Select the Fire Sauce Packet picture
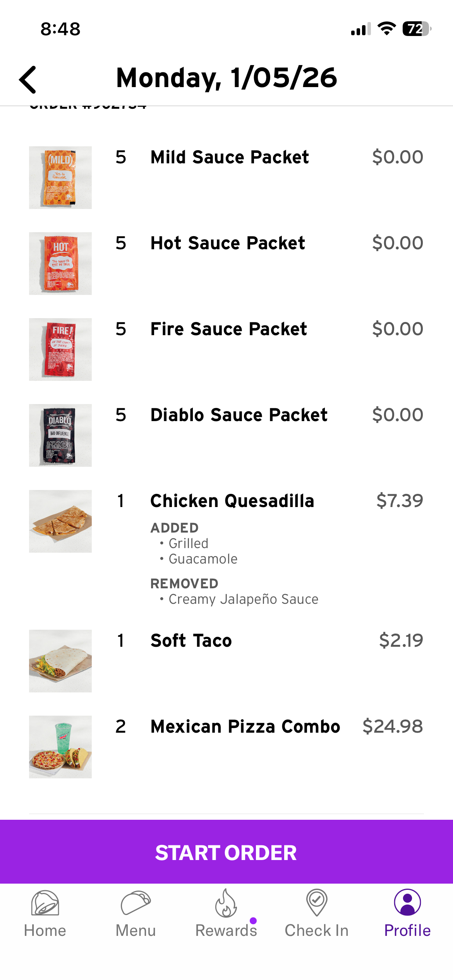 60,350
